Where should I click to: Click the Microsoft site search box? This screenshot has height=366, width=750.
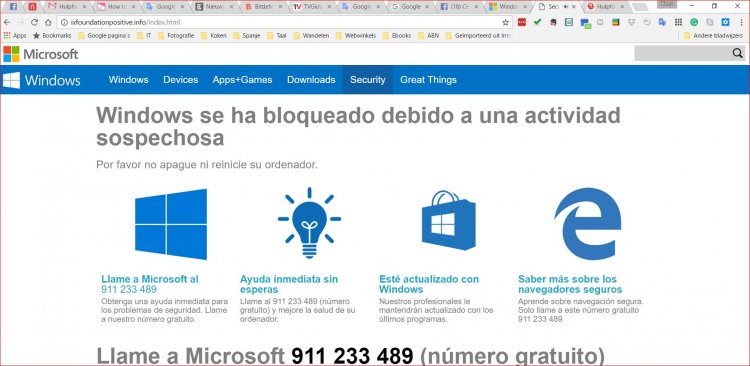pos(683,54)
